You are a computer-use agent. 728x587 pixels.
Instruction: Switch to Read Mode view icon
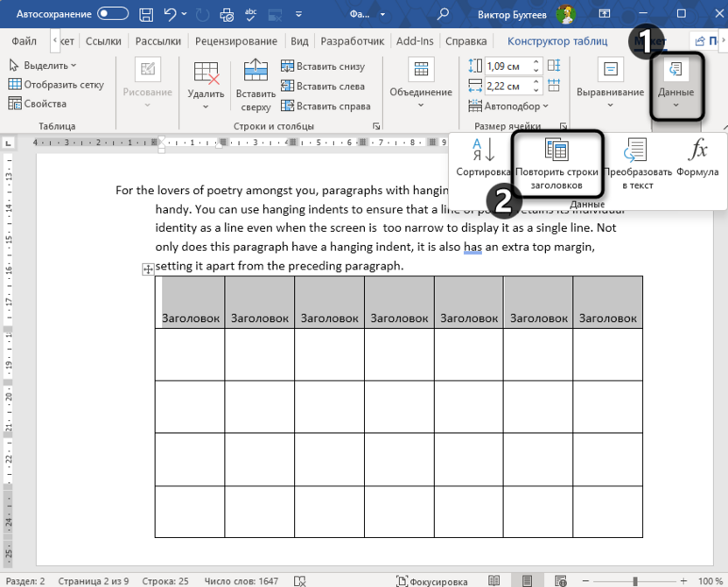coord(494,581)
